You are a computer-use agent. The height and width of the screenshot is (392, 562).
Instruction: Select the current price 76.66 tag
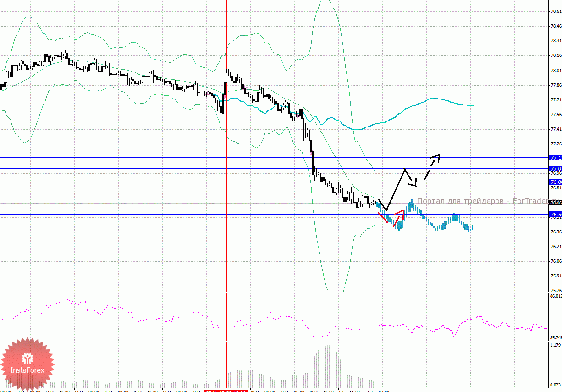click(556, 203)
